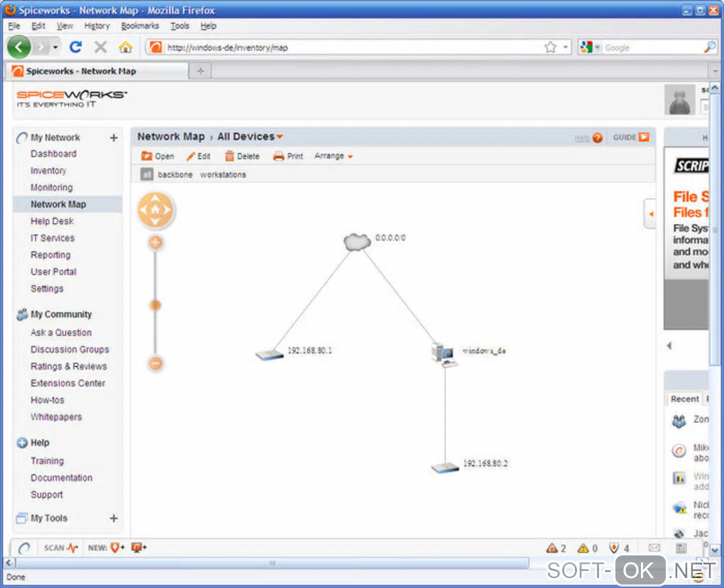Select the windows_de workstation icon
This screenshot has height=588, width=724.
(x=444, y=355)
